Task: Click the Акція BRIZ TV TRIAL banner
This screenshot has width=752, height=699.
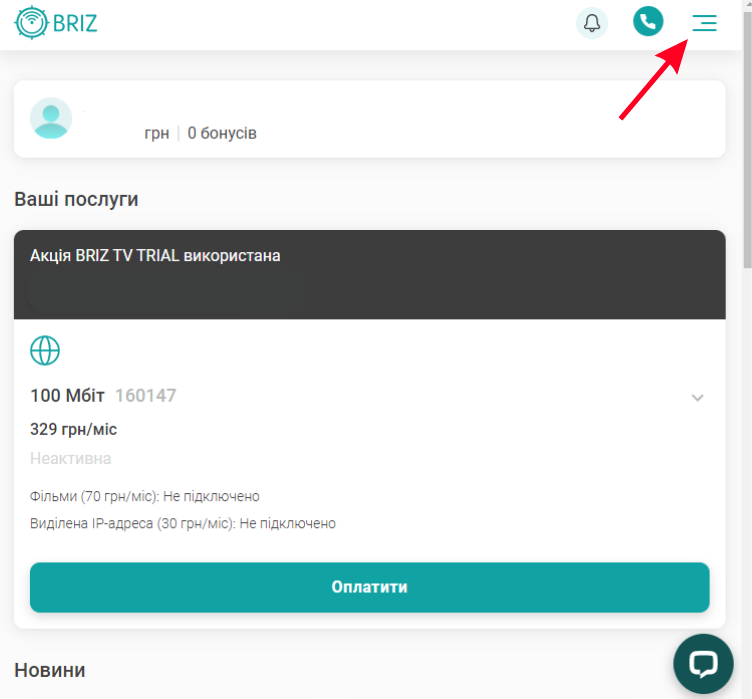Action: (370, 274)
